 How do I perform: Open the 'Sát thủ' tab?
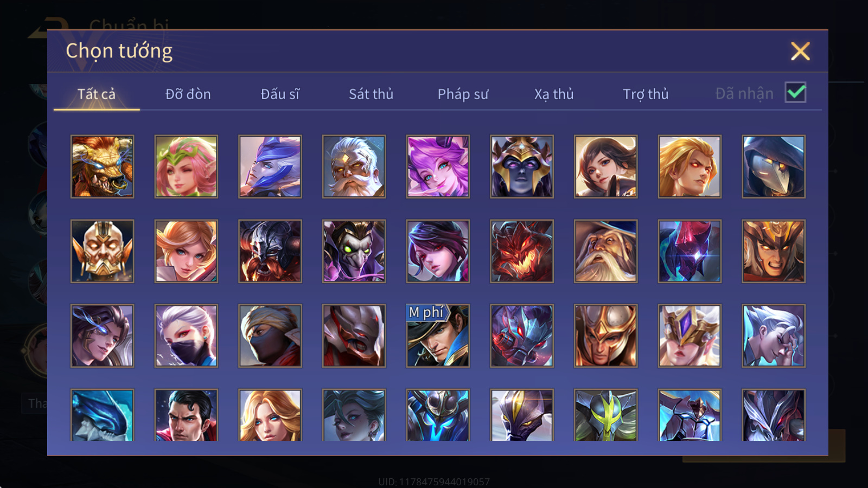pyautogui.click(x=371, y=94)
